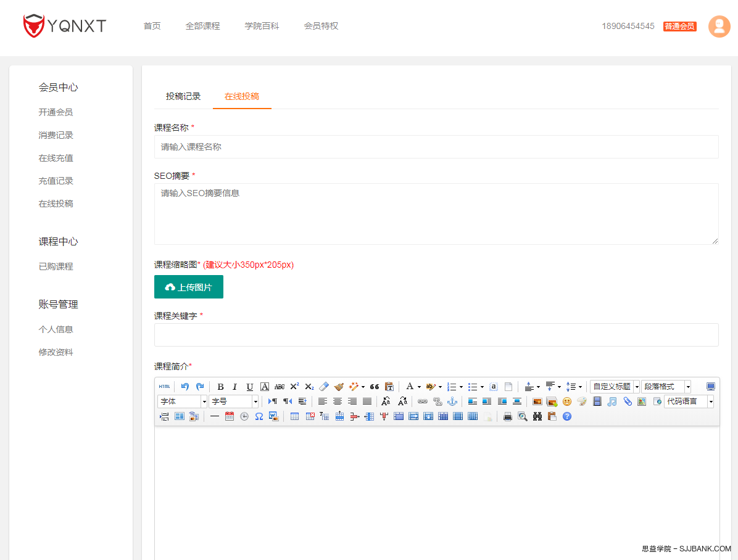Insert a hyperlink using the link icon
This screenshot has height=560, width=738.
pos(423,401)
